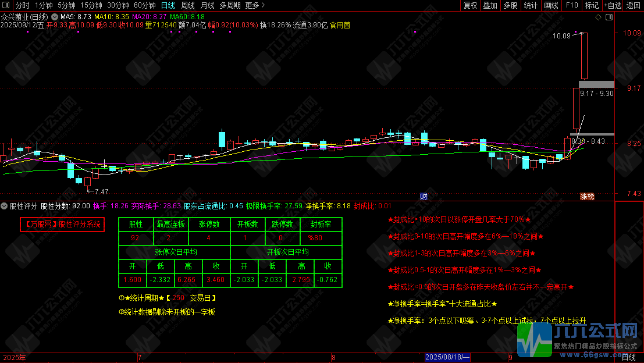Click the 极限换手率: 27.59 readout

275,206
